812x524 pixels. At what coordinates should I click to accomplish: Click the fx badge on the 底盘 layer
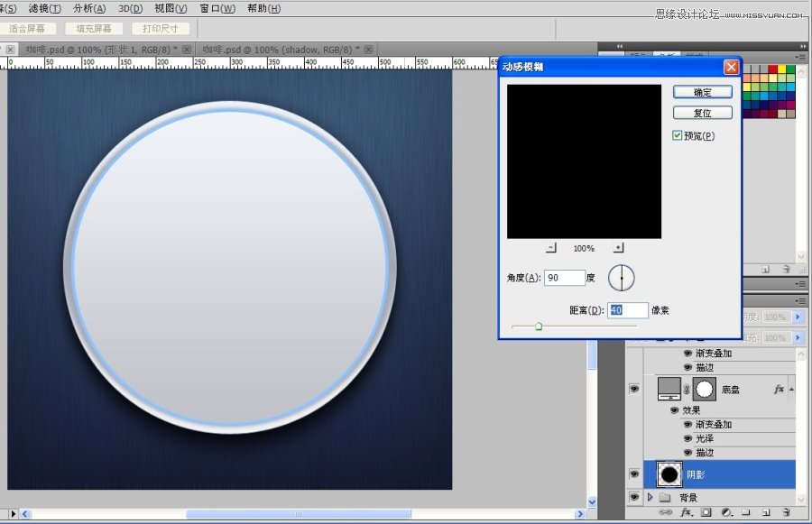click(779, 390)
